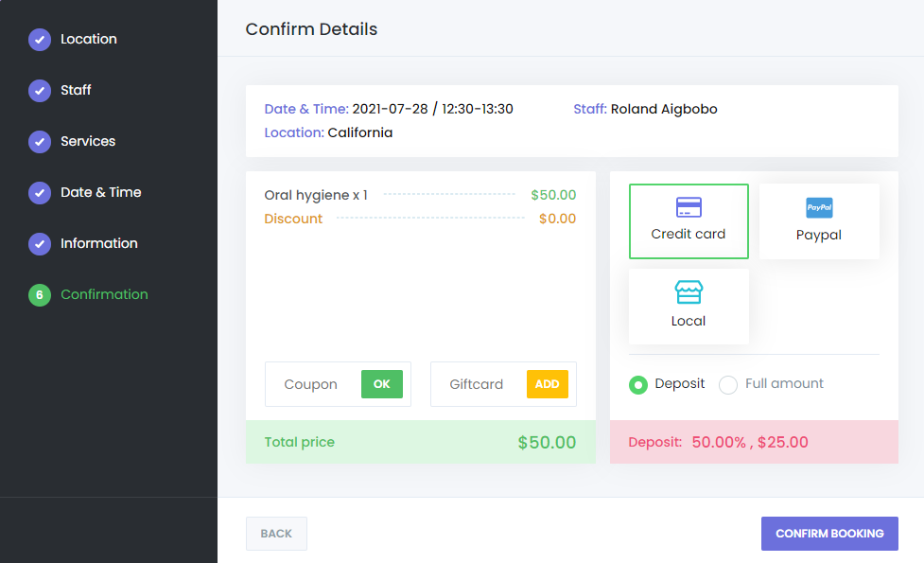Click the Staff step checkmark icon

pos(40,91)
